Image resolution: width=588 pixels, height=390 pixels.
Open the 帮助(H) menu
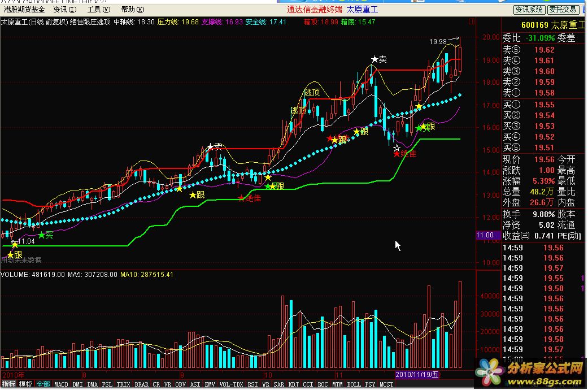[133, 10]
